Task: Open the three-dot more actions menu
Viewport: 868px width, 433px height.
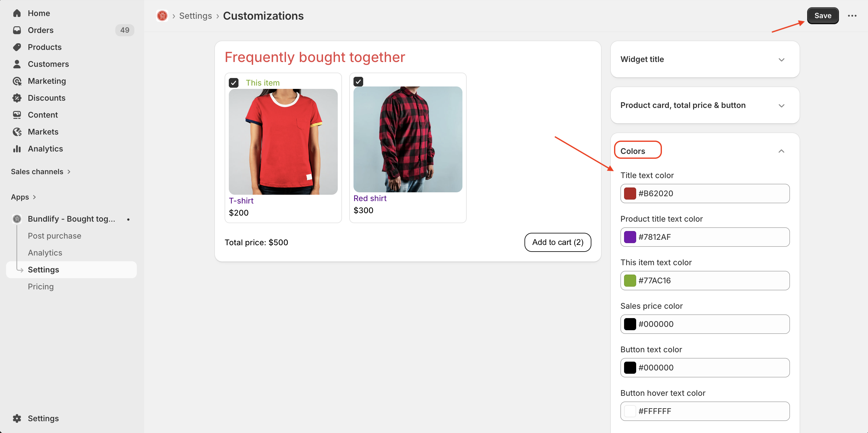Action: 852,16
